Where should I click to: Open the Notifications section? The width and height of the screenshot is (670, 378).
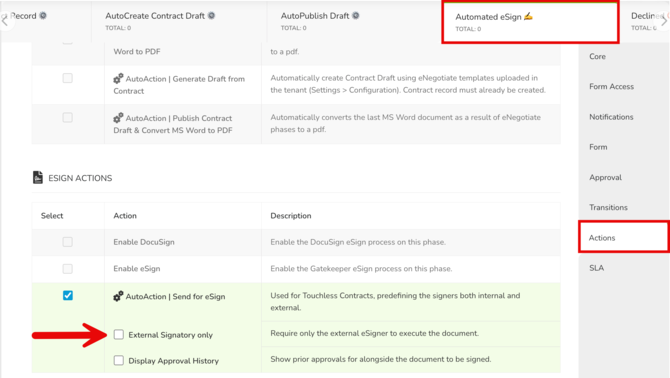click(611, 117)
